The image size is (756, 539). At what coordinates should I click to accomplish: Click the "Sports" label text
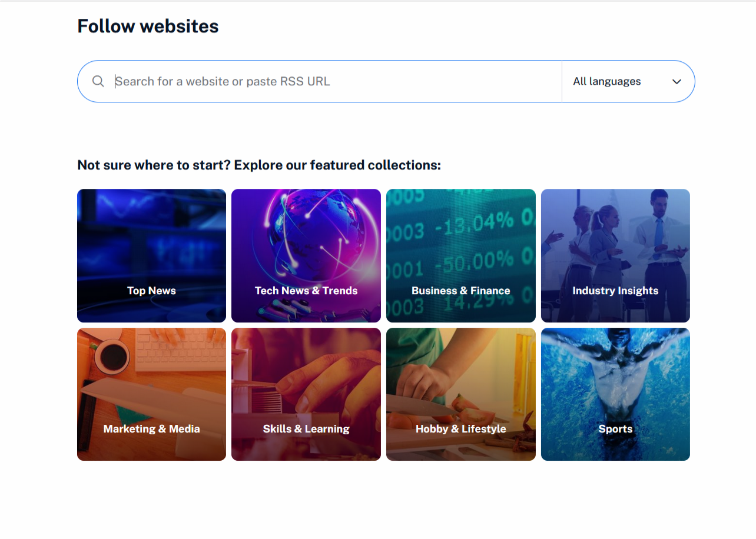pyautogui.click(x=615, y=429)
